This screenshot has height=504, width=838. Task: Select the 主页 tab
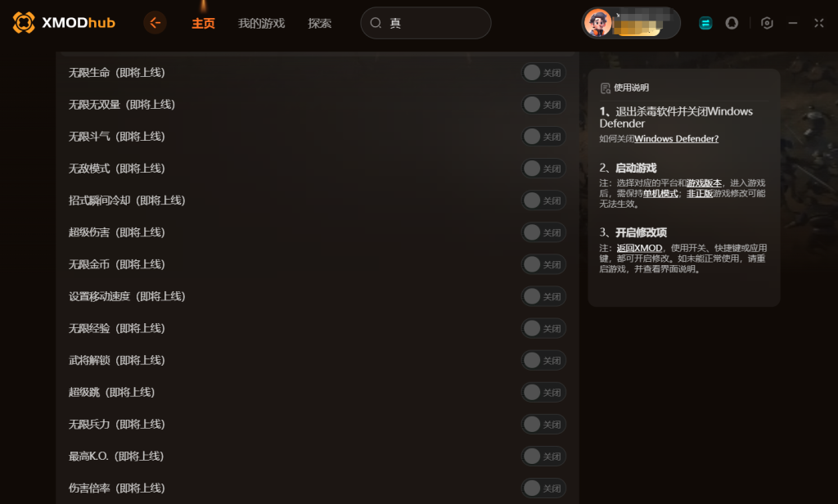[203, 23]
